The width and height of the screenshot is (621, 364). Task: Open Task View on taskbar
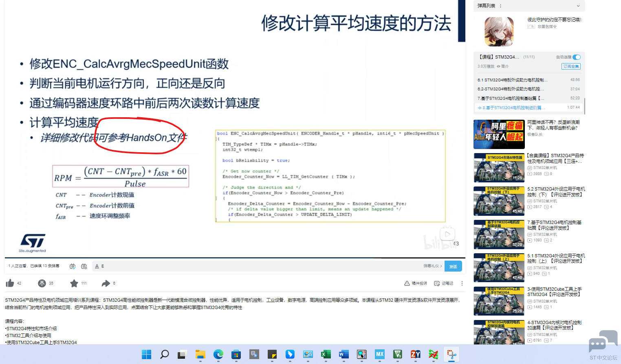182,355
